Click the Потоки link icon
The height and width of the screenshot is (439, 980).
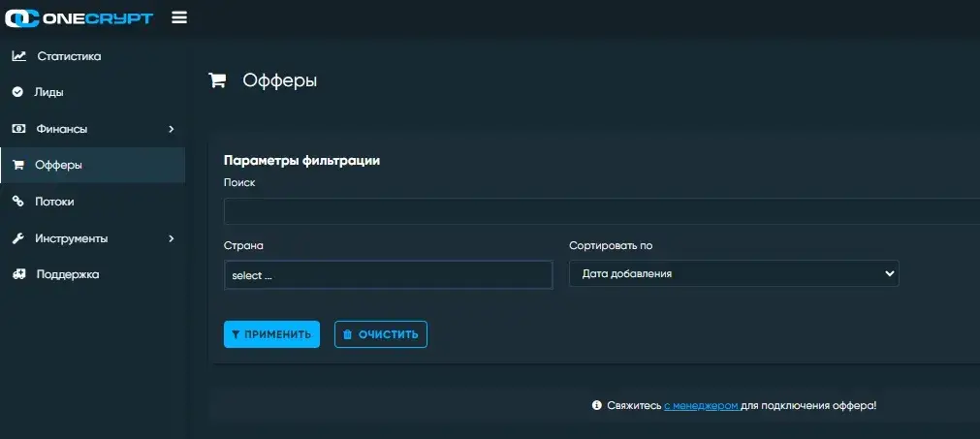(18, 202)
